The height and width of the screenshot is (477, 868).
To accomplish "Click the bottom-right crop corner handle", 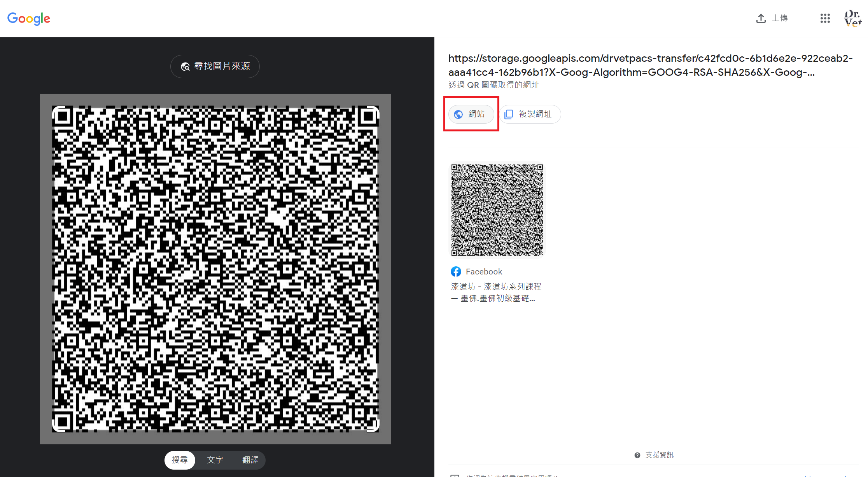I will pyautogui.click(x=373, y=426).
